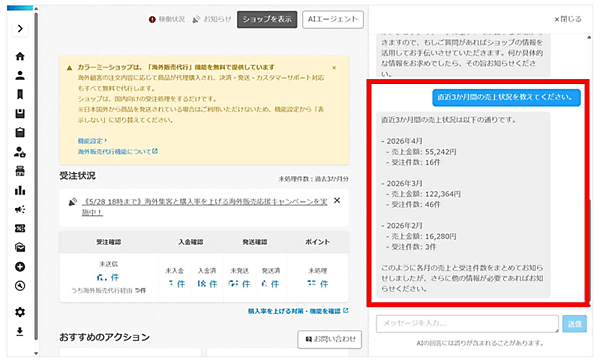Viewport: 600px width, 363px height.
Task: Click the 2026年4月 sales line in reply
Action: (402, 141)
